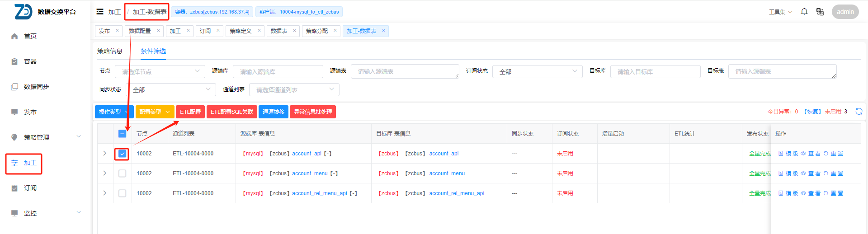The image size is (868, 234).
Task: Open the 操作类型 dropdown button
Action: (113, 112)
